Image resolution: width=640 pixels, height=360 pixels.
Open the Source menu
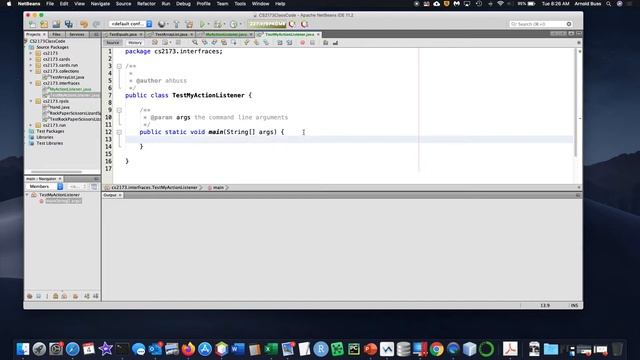tap(123, 4)
